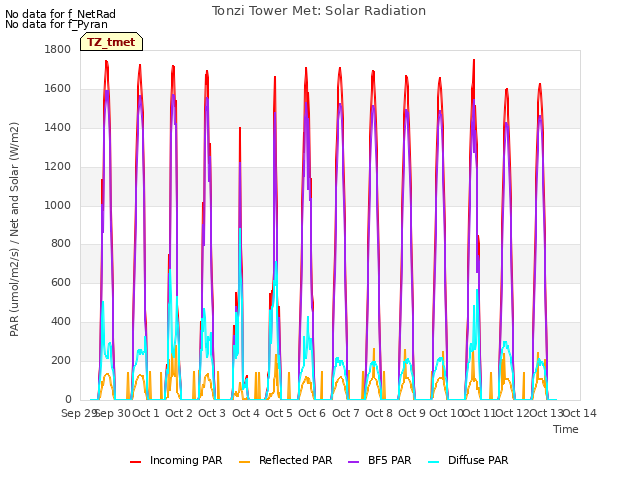
Task: Click the BF5 PAR legend label
Action: point(389,460)
